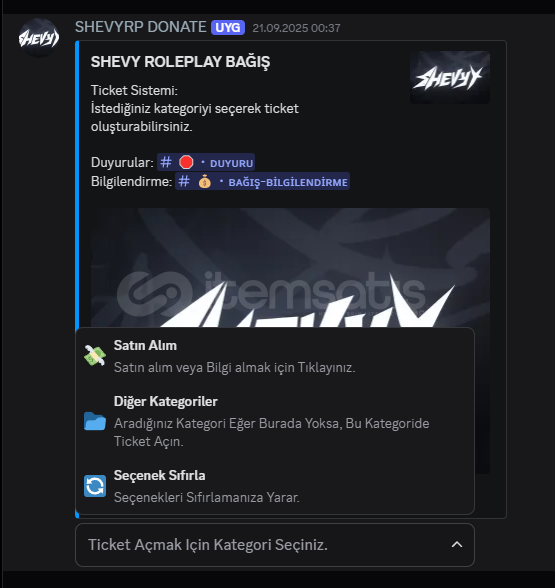Viewport: 555px width, 588px height.
Task: Click the blue folder icon for Diğer Kategoriler
Action: click(95, 421)
